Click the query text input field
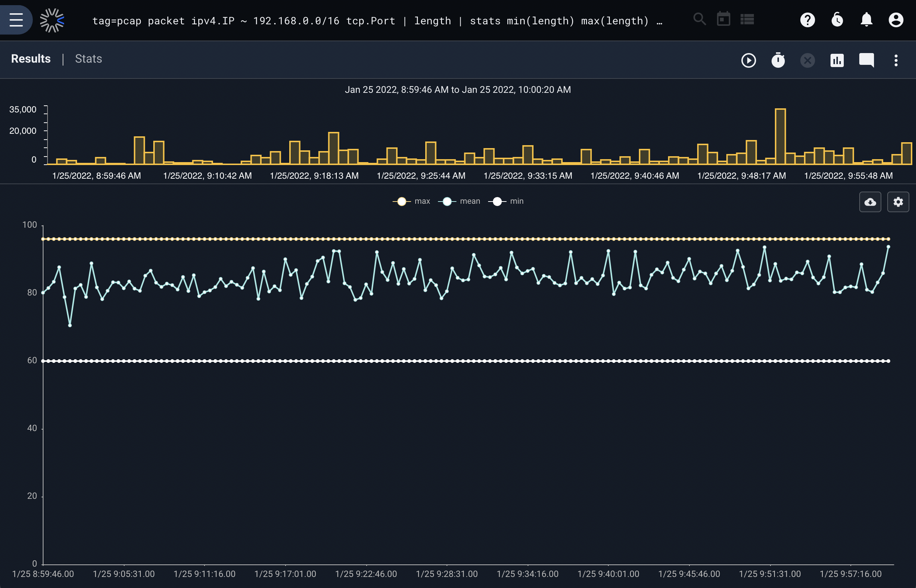The width and height of the screenshot is (916, 588). (377, 21)
